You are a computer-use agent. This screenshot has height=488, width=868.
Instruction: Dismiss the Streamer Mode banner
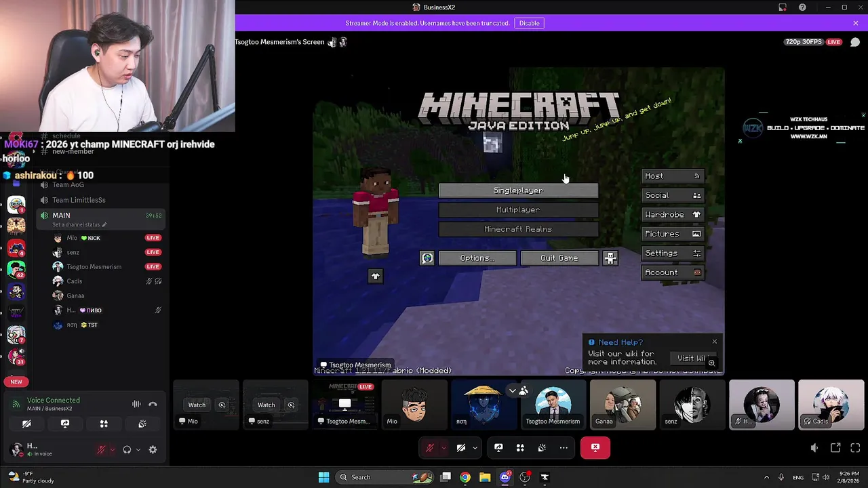(x=856, y=23)
